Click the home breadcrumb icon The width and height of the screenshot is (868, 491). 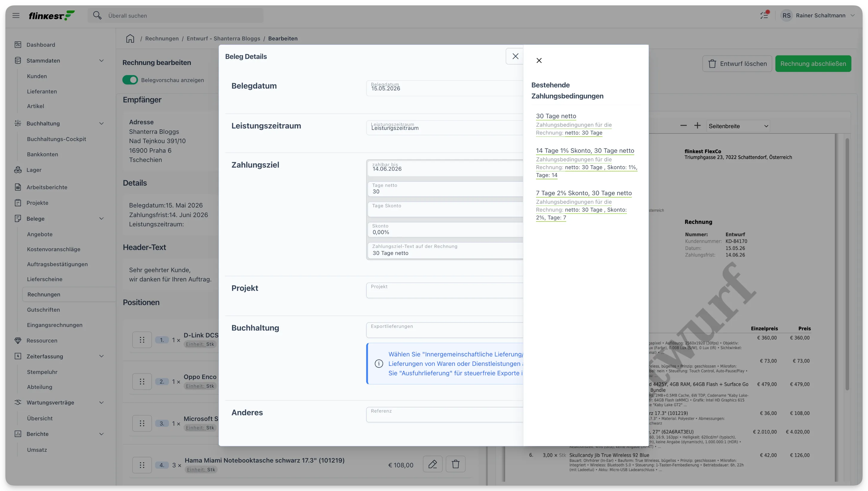pos(130,38)
